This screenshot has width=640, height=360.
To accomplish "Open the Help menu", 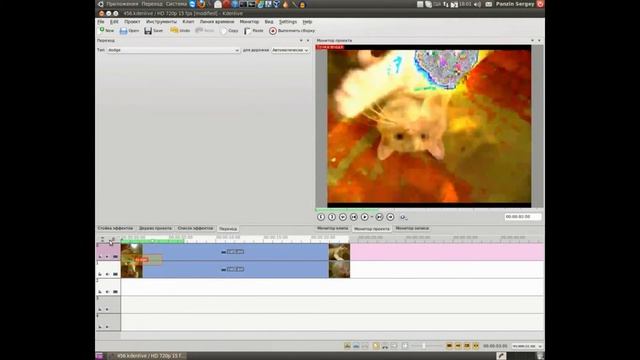I will (x=307, y=22).
